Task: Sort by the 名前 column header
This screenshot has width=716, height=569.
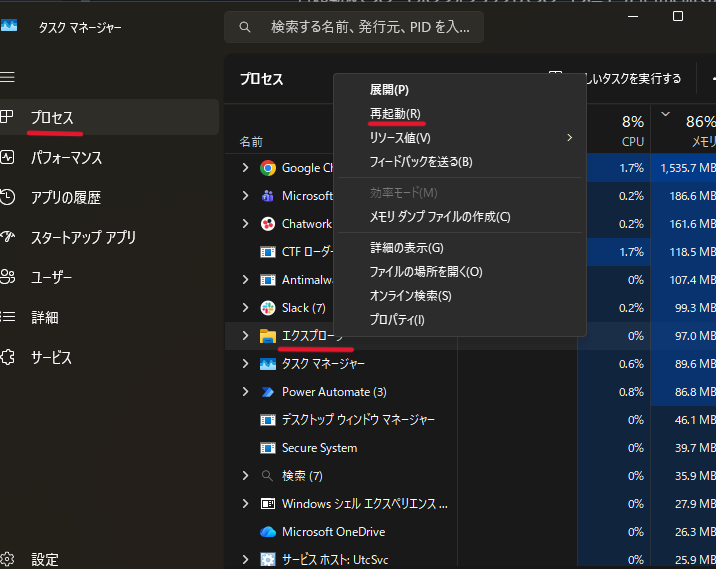Action: (x=251, y=142)
